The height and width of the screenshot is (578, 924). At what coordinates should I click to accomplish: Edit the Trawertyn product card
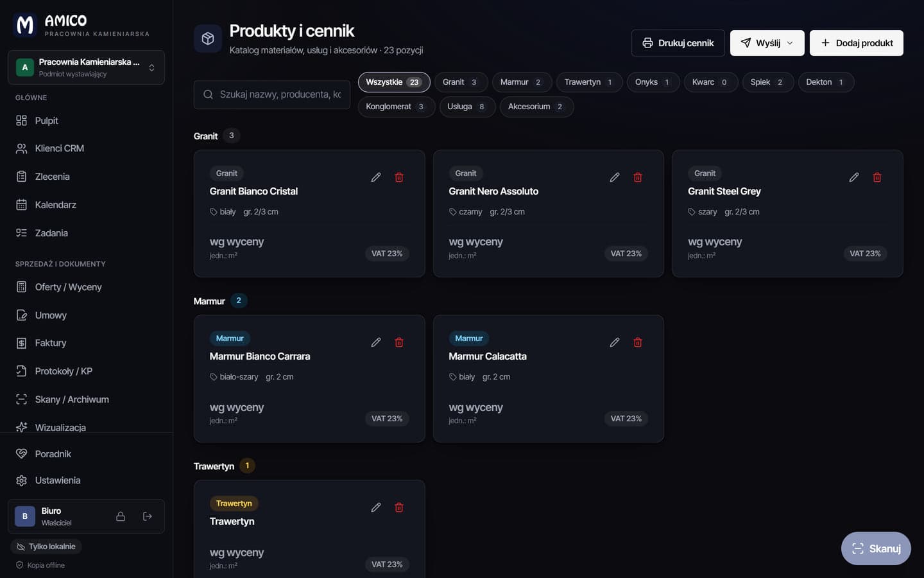coord(376,507)
